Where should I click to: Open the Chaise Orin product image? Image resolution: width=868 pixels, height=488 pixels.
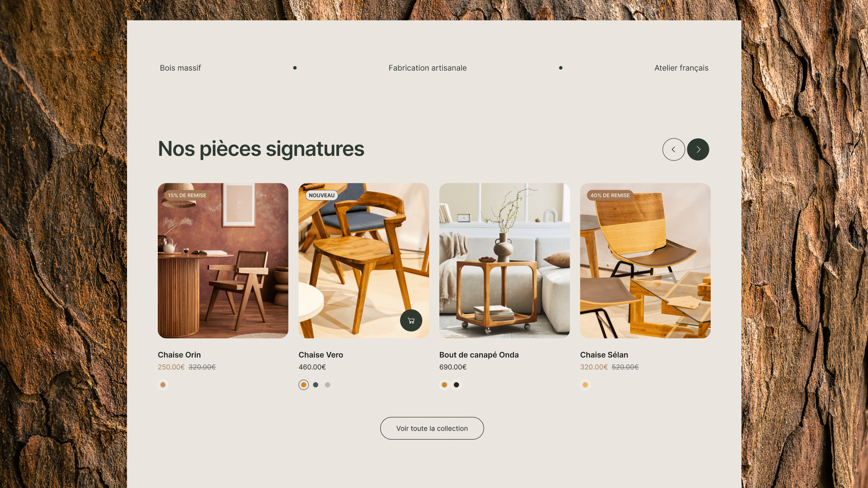coord(223,261)
